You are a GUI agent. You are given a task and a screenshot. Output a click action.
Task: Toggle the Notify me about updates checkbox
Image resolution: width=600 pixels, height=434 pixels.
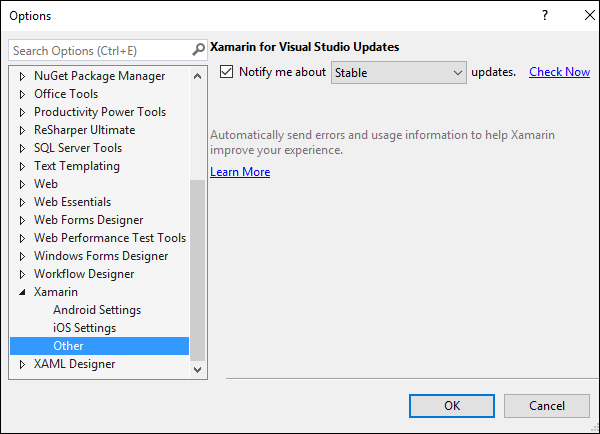pos(226,72)
